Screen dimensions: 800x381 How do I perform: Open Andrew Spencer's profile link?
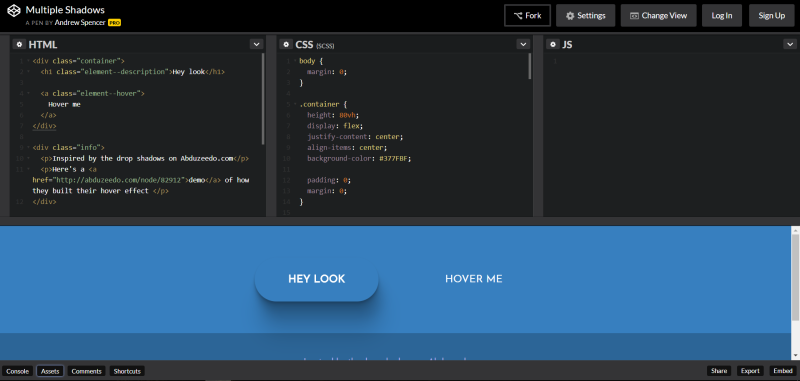[80, 22]
